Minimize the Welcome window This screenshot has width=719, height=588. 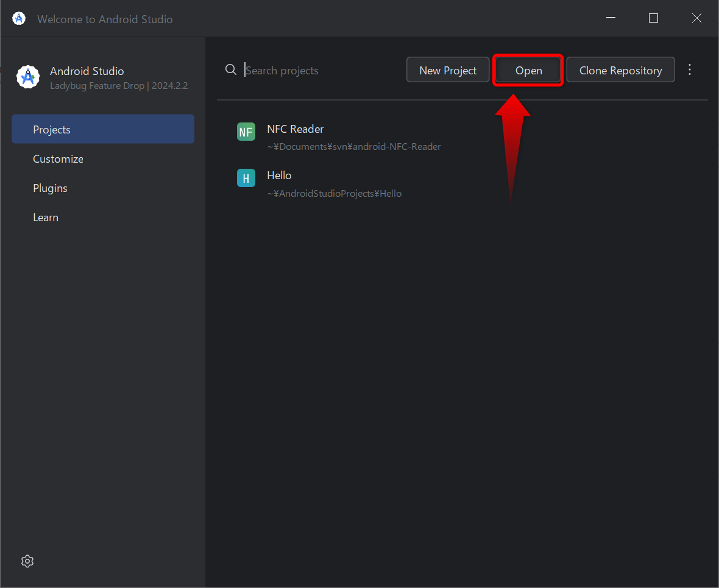point(611,18)
